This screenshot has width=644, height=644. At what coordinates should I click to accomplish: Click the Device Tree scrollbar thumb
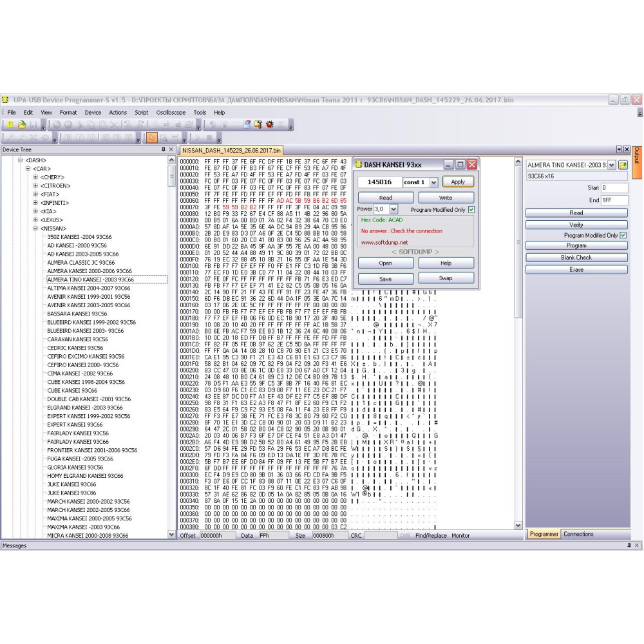pyautogui.click(x=172, y=176)
